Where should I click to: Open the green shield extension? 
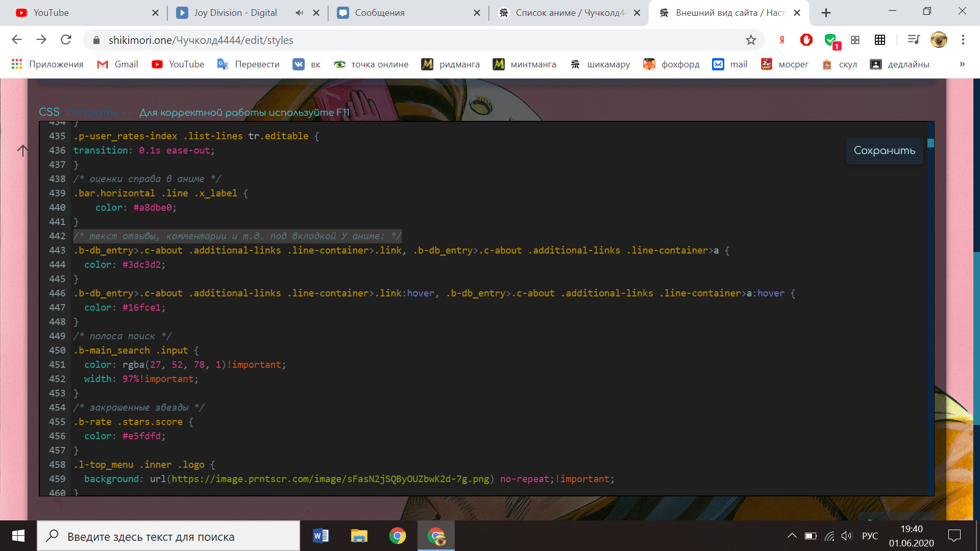click(830, 40)
